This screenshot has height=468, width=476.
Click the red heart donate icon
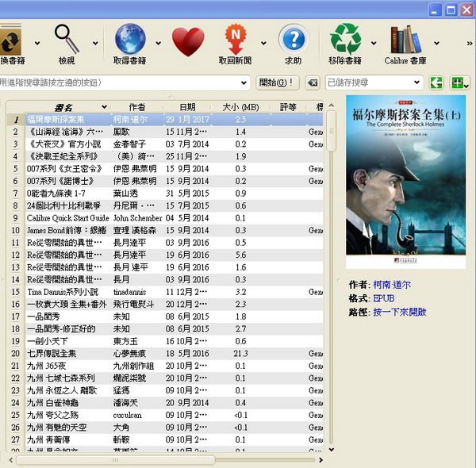(x=187, y=41)
